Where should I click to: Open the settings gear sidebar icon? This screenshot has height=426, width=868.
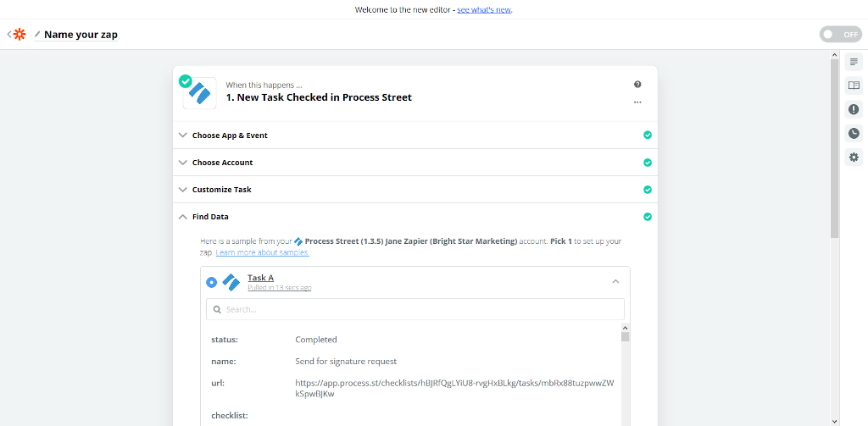pos(854,158)
